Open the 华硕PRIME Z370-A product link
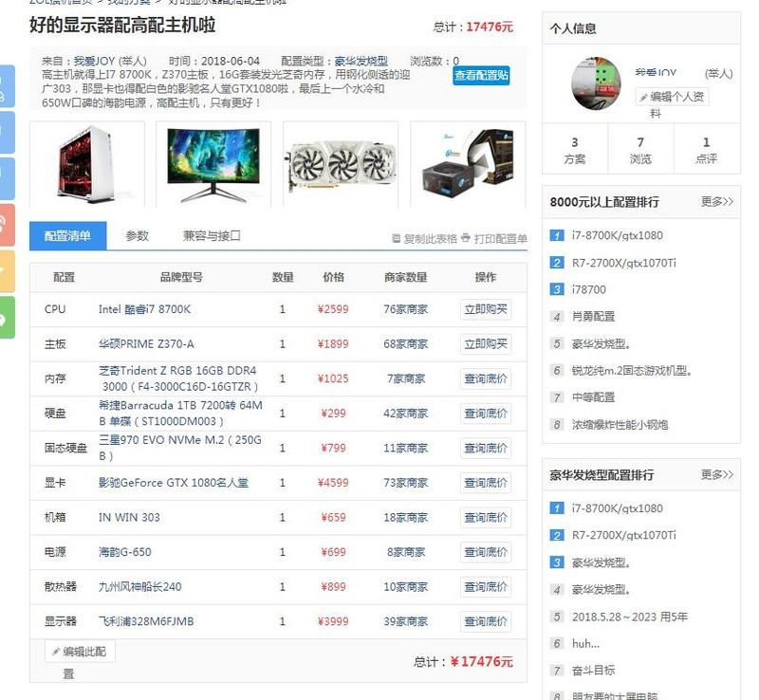This screenshot has width=759, height=700. point(146,344)
